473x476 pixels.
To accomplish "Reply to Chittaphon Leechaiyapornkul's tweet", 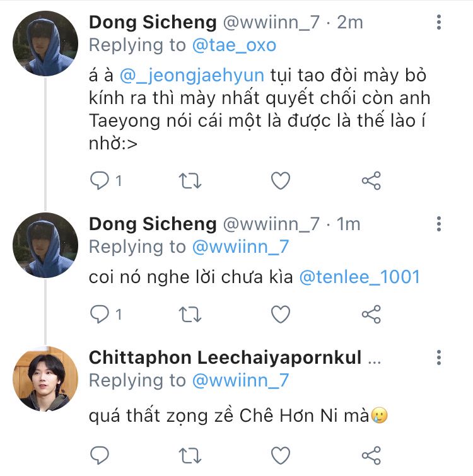I will tap(100, 455).
